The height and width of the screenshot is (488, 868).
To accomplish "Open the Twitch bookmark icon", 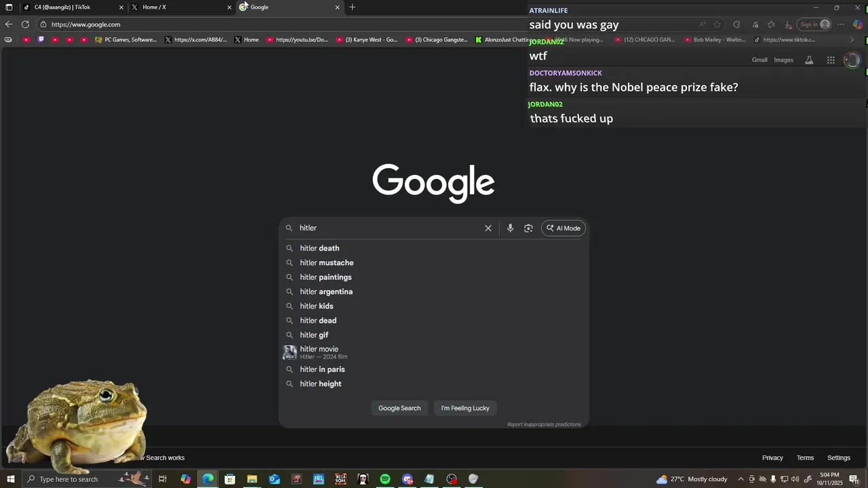I will pyautogui.click(x=41, y=39).
